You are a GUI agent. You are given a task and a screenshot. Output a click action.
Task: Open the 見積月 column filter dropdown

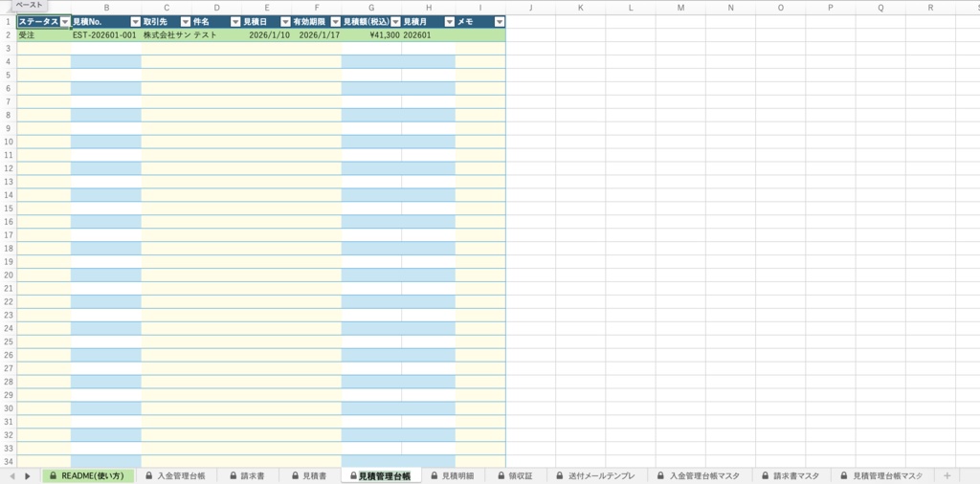449,22
